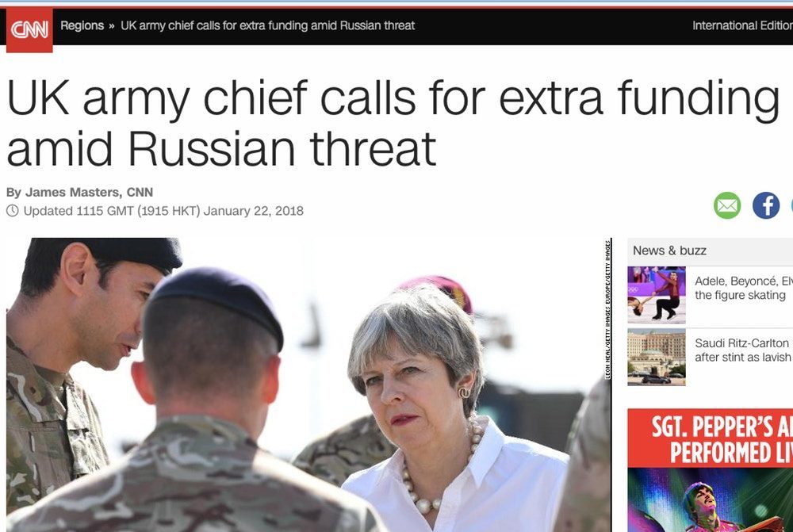Click the Getty Images photo credit
The width and height of the screenshot is (793, 532).
(608, 309)
